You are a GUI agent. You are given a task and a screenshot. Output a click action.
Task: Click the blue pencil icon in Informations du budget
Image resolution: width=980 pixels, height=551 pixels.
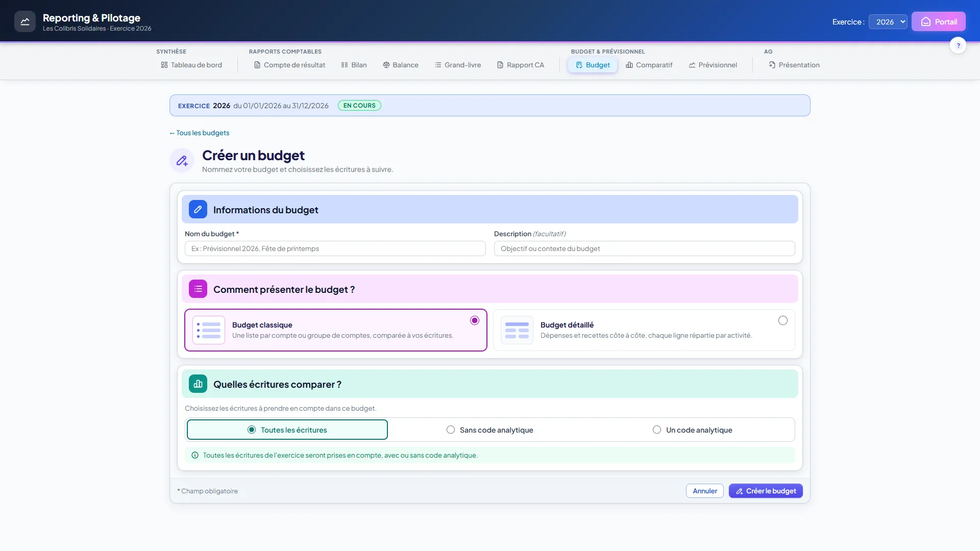[198, 209]
